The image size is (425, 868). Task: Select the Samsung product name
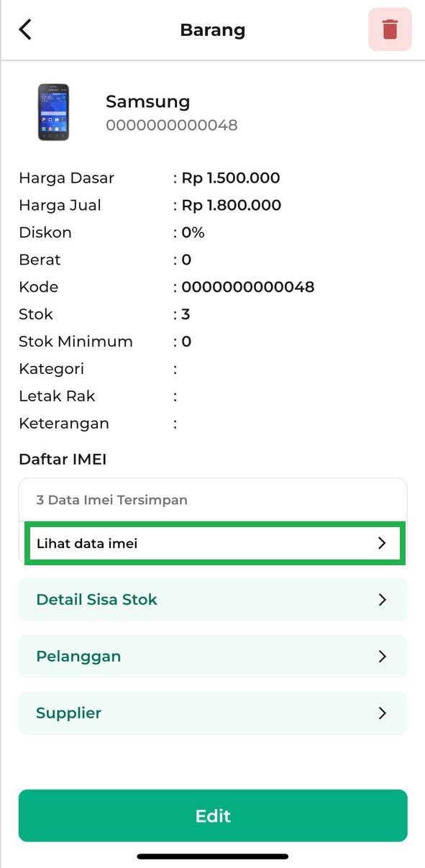coord(148,101)
